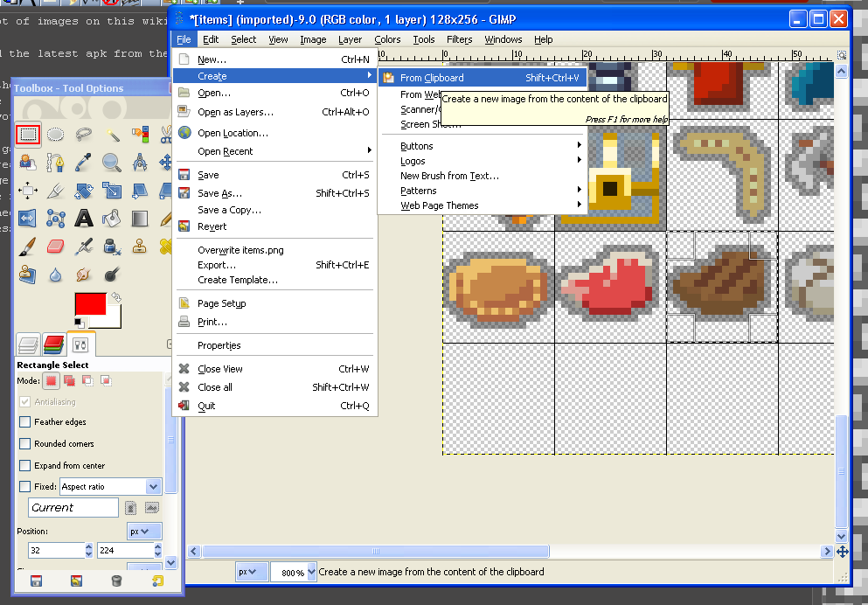868x605 pixels.
Task: Select the Bucket Fill tool
Action: pyautogui.click(x=112, y=219)
